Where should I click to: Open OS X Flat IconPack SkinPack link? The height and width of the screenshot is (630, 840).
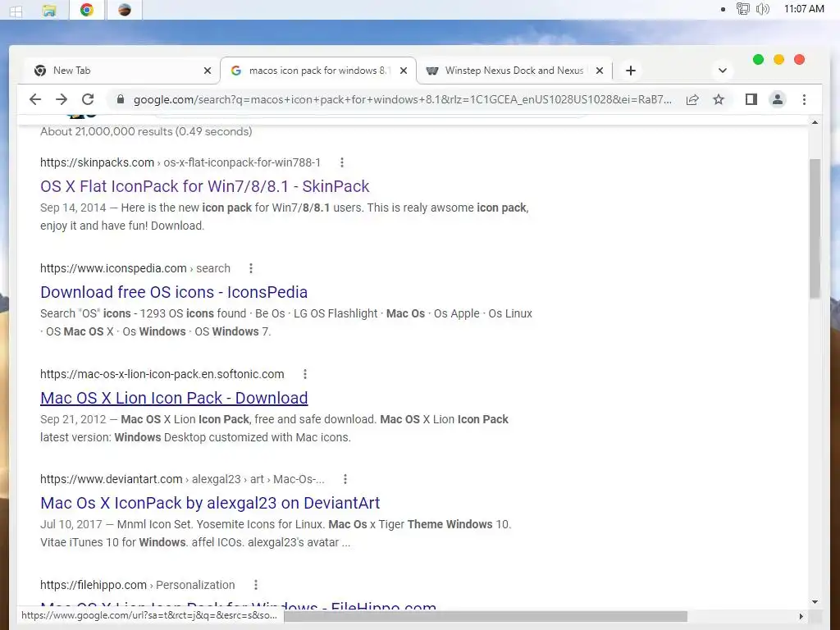[204, 186]
